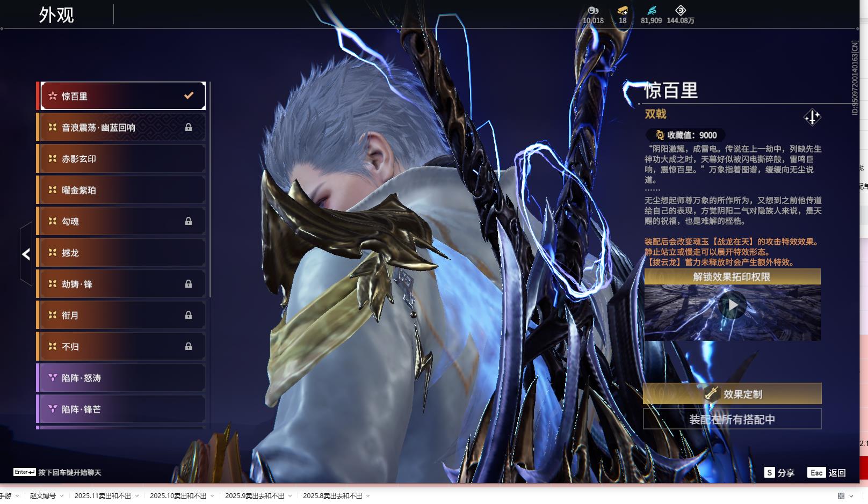Click the purple icon beside 陷阵·怒涛

[52, 377]
